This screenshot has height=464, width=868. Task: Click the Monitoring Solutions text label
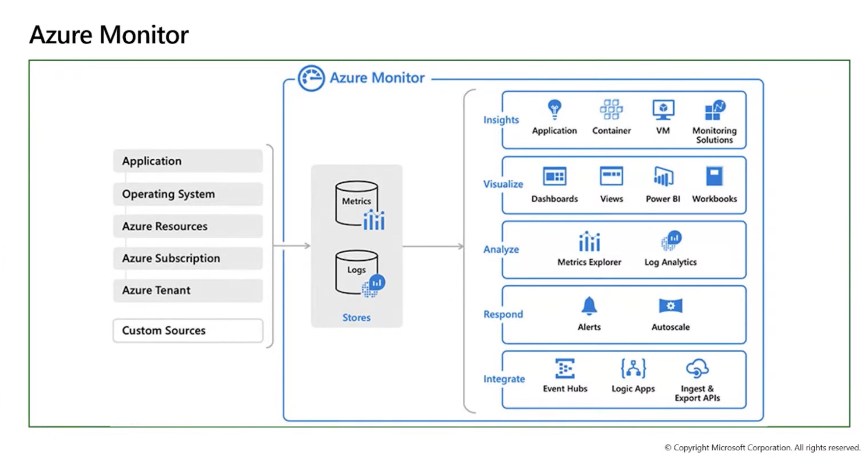714,135
